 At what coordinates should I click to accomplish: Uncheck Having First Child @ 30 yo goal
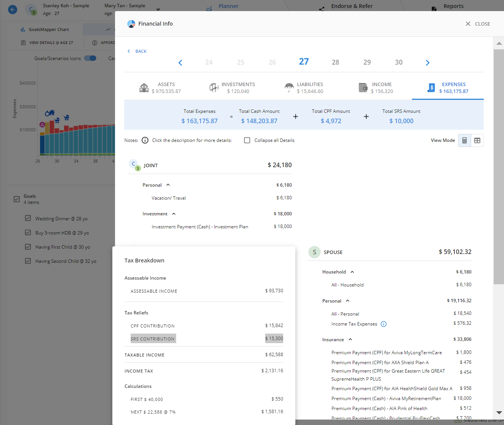coord(28,247)
